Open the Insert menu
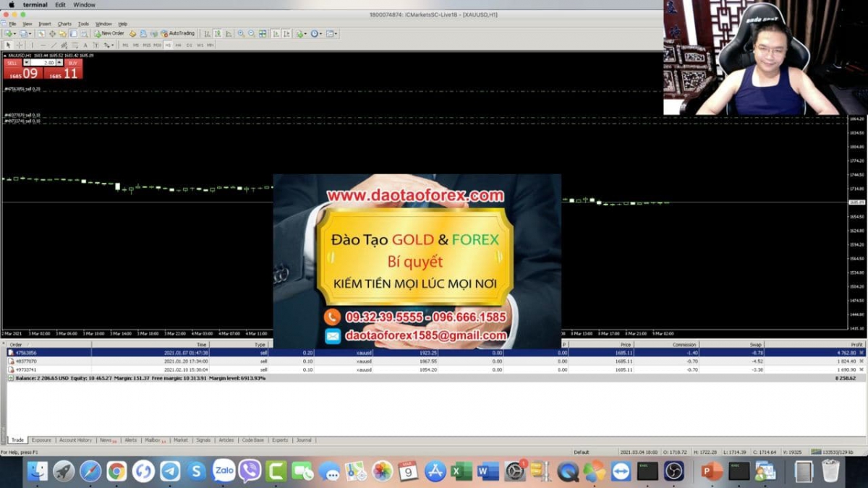The image size is (868, 488). click(45, 24)
